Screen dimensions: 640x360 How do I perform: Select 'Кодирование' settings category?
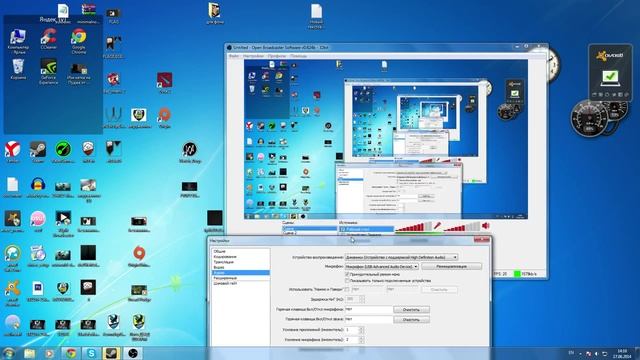[x=240, y=257]
